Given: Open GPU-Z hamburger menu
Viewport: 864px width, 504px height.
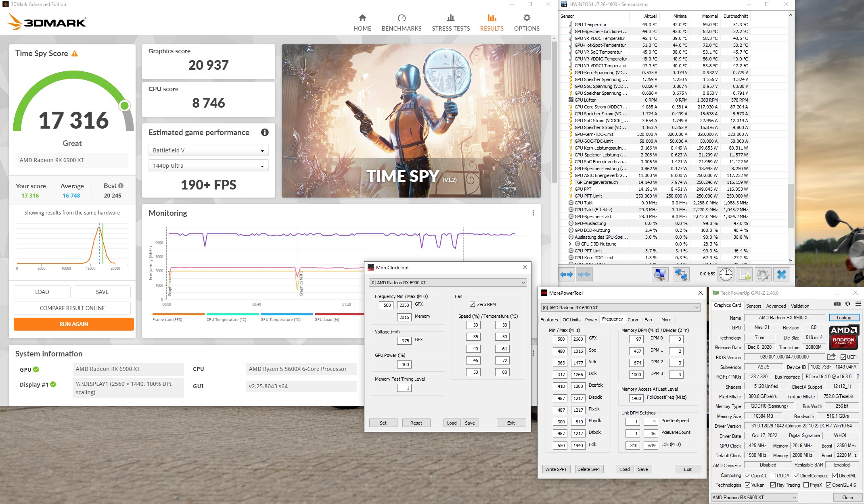Looking at the screenshot, I should click(x=858, y=304).
